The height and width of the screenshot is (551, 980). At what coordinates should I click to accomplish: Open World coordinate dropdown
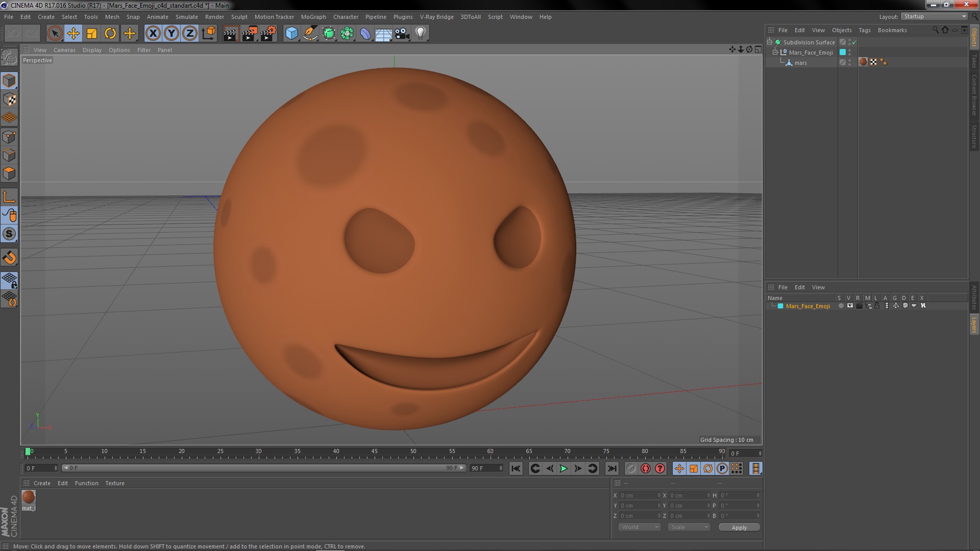pos(639,527)
